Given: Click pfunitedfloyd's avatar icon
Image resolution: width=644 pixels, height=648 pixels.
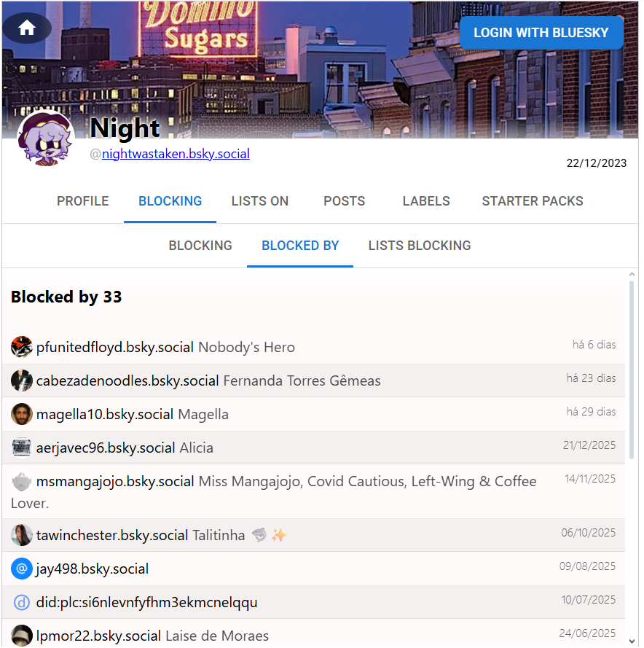Looking at the screenshot, I should 22,347.
